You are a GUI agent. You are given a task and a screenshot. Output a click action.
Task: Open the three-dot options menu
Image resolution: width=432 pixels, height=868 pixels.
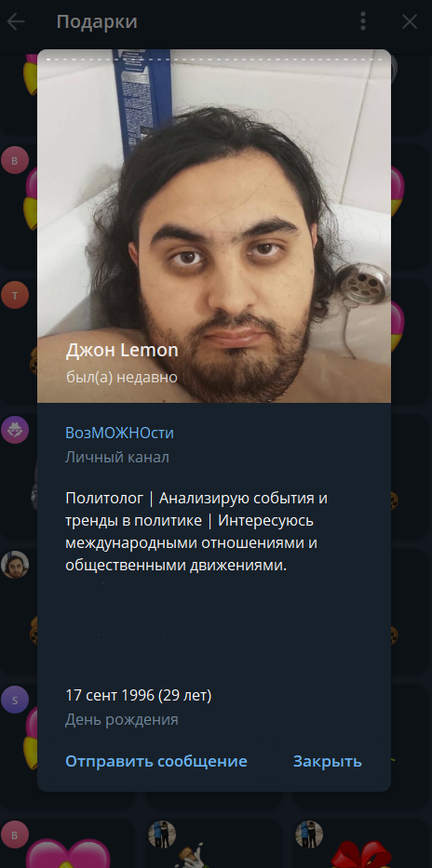tap(363, 21)
